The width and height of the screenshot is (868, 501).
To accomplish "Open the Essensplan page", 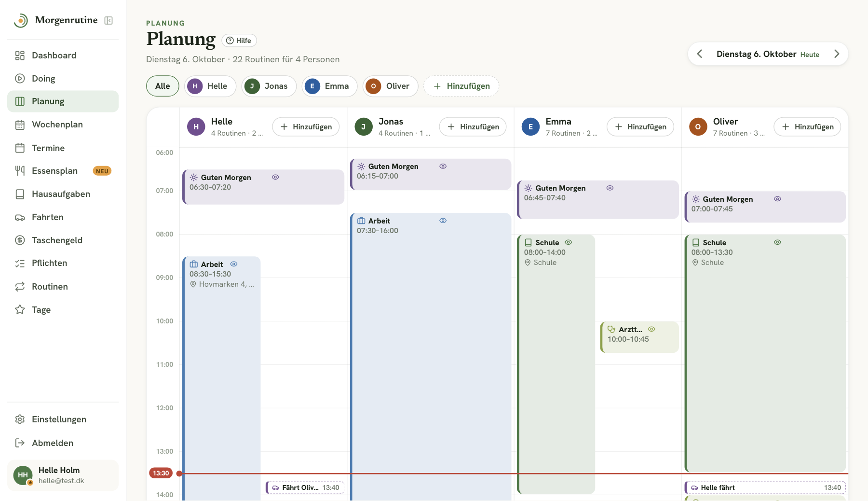I will click(63, 171).
